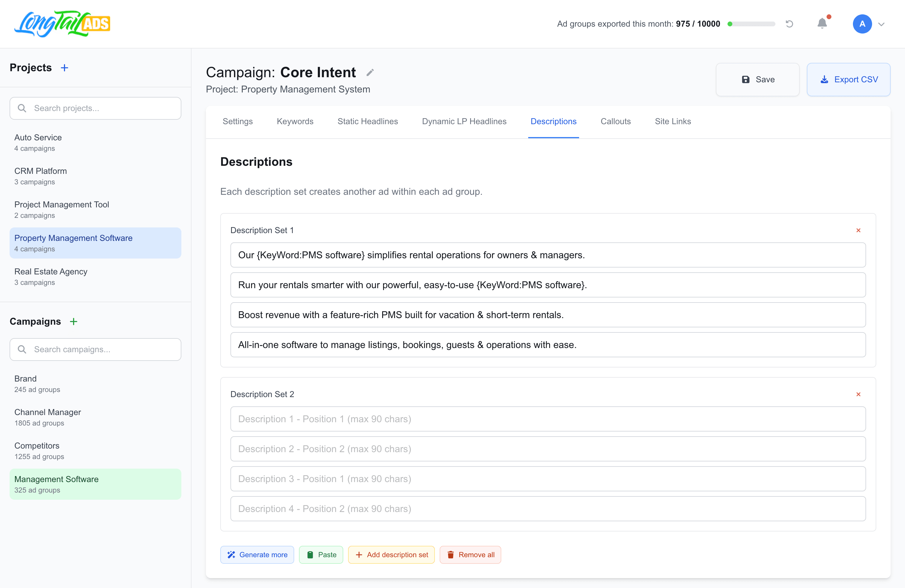Edit campaign name with pencil icon

pyautogui.click(x=370, y=73)
